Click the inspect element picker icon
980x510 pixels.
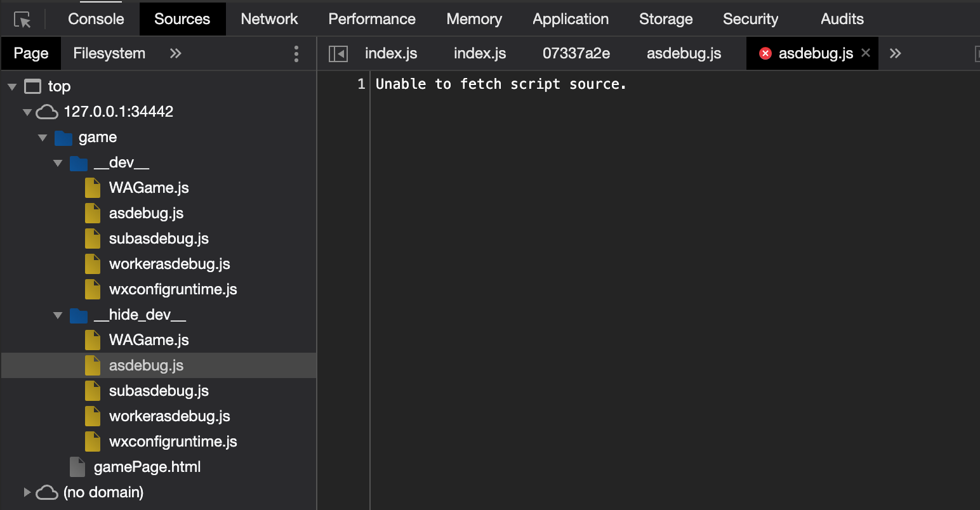point(22,20)
